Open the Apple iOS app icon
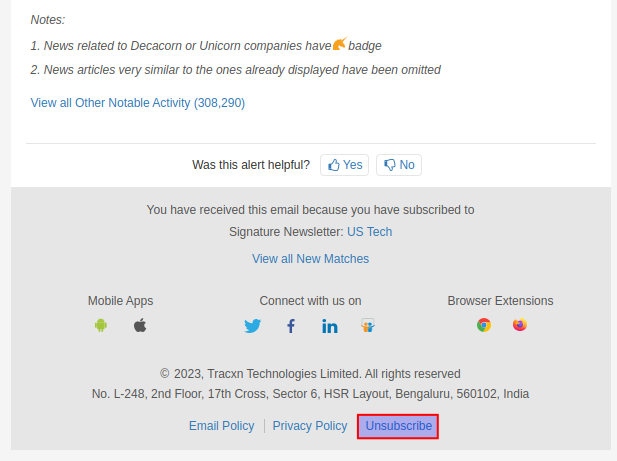Image resolution: width=617 pixels, height=461 pixels. (140, 325)
